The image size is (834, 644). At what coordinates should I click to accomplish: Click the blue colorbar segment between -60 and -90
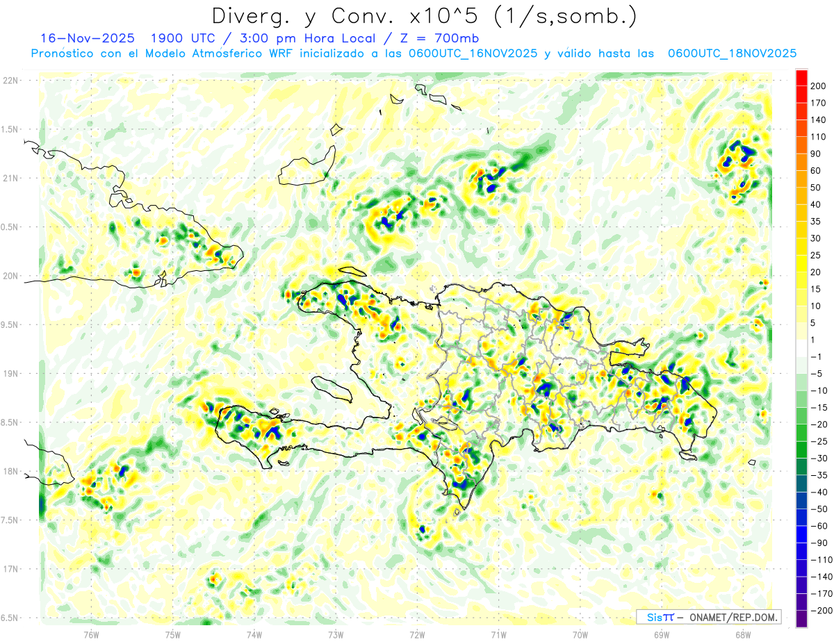(x=802, y=534)
